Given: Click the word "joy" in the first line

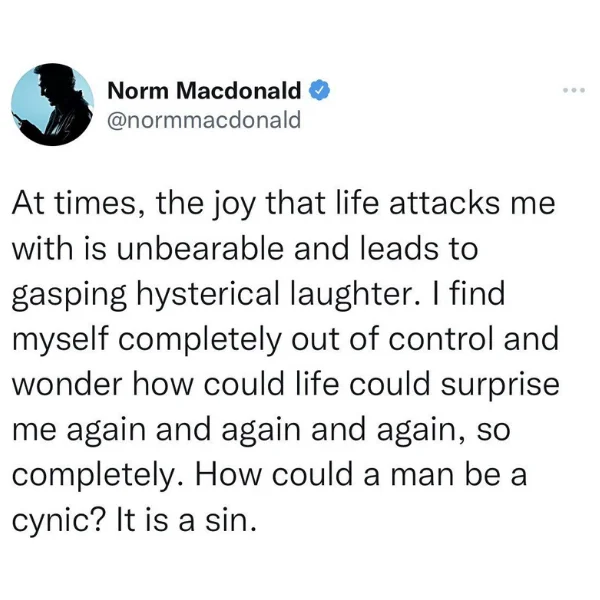Looking at the screenshot, I should [232, 205].
